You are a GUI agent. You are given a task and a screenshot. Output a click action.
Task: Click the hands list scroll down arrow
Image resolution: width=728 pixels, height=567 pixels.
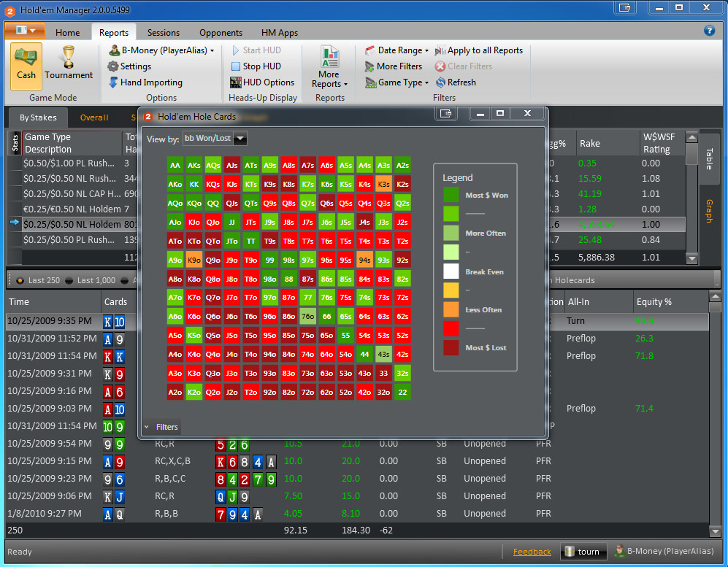[715, 531]
